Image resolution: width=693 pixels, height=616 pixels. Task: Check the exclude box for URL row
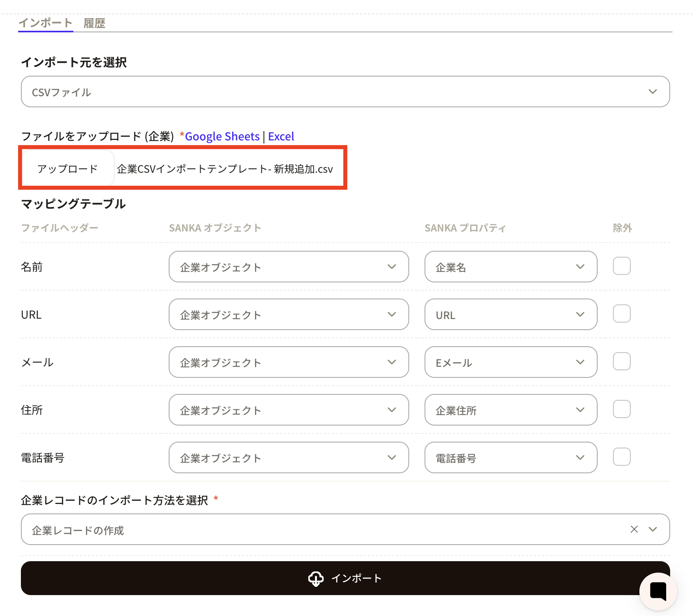[621, 314]
